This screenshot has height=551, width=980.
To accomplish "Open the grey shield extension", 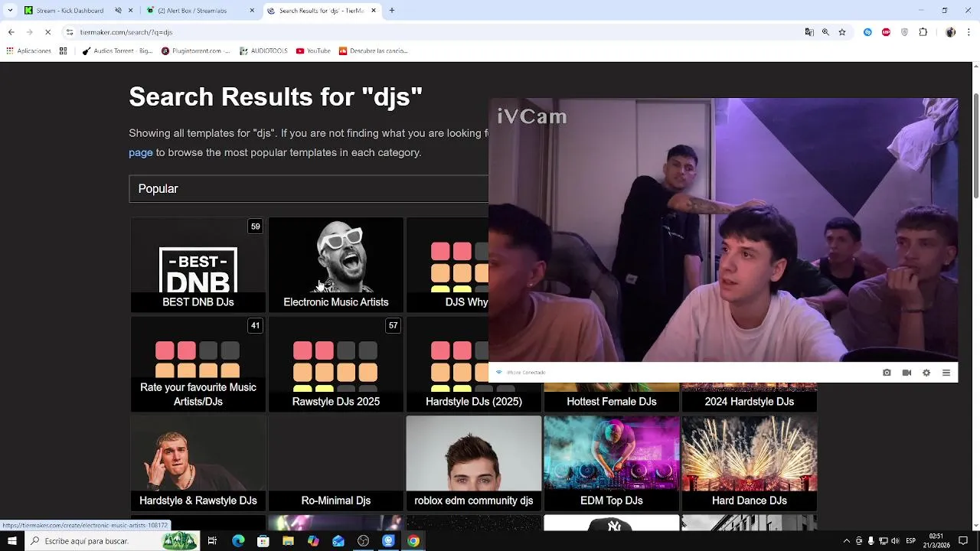I will tap(904, 32).
